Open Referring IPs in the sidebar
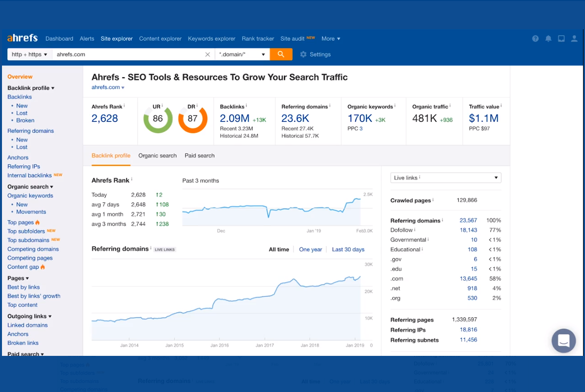585x392 pixels. (x=23, y=167)
